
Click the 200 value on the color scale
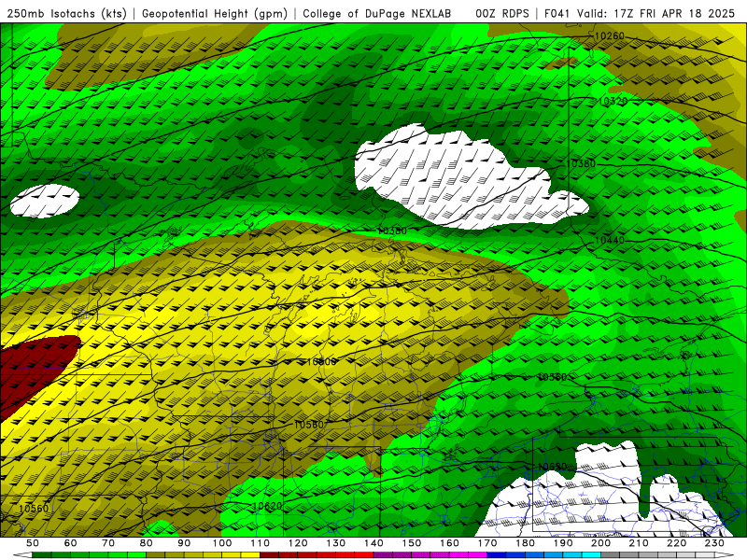point(601,543)
